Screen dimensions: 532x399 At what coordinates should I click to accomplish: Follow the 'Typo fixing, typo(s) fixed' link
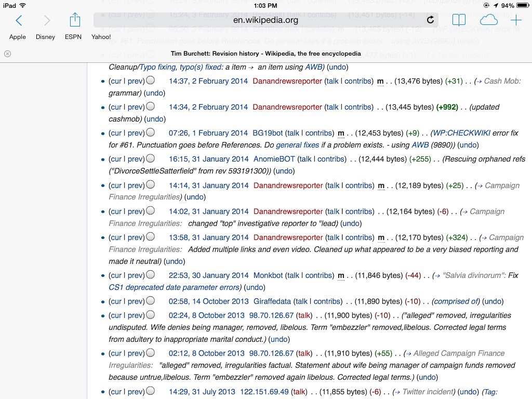pos(181,67)
